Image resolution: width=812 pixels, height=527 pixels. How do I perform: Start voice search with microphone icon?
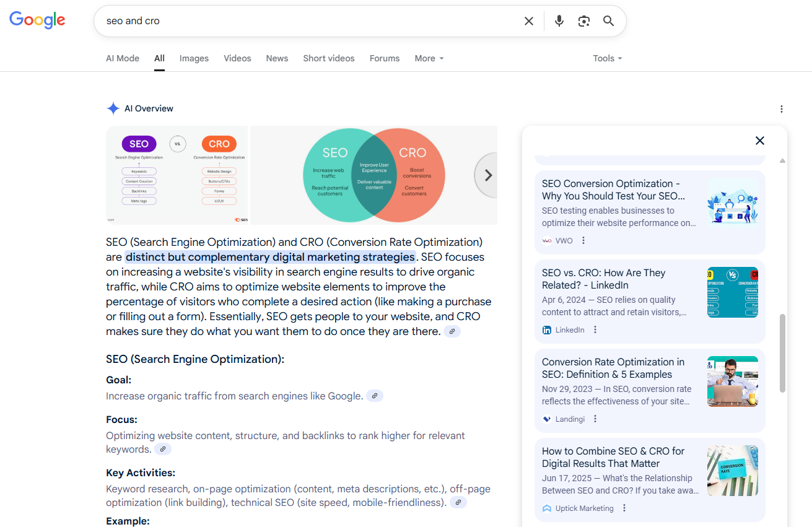tap(559, 21)
